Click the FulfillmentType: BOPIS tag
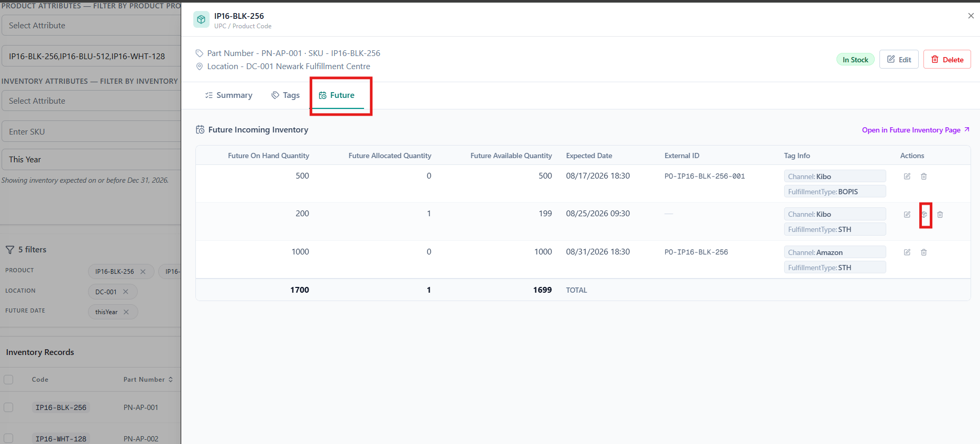980x444 pixels. [x=835, y=192]
